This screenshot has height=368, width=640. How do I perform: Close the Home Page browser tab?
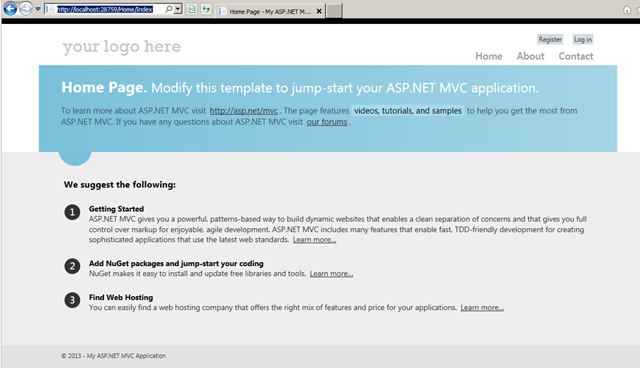click(x=319, y=11)
